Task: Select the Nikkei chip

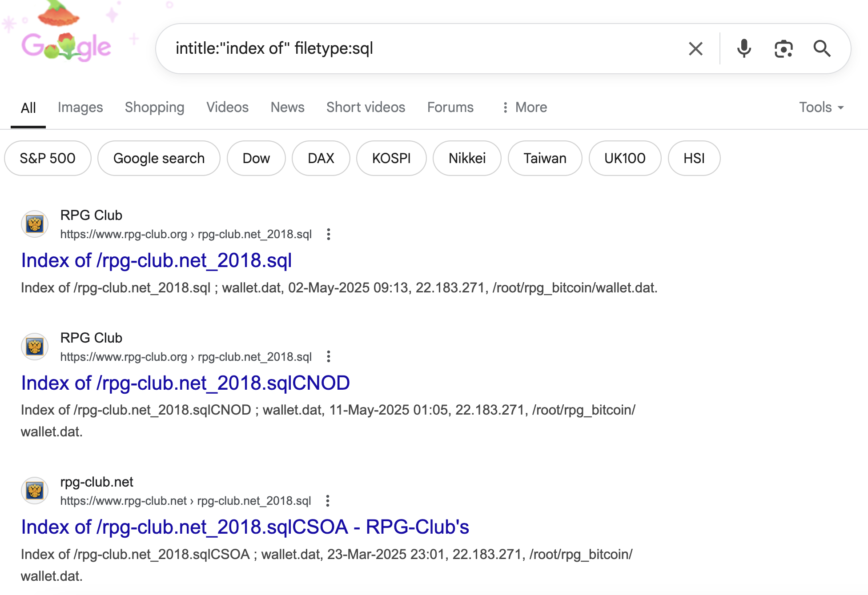Action: [467, 158]
